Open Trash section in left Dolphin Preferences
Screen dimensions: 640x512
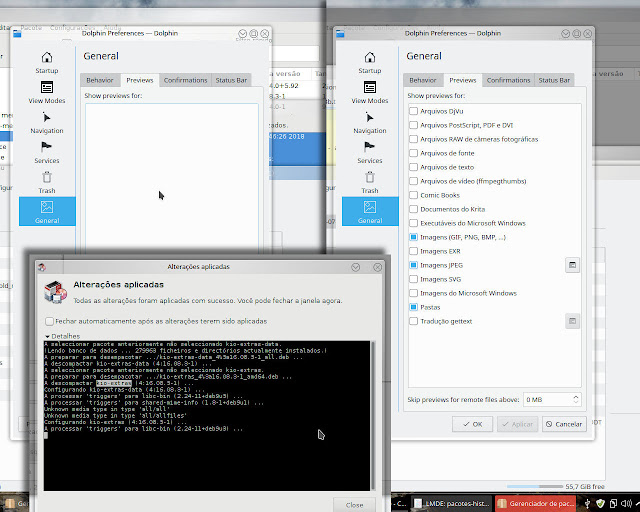click(47, 183)
